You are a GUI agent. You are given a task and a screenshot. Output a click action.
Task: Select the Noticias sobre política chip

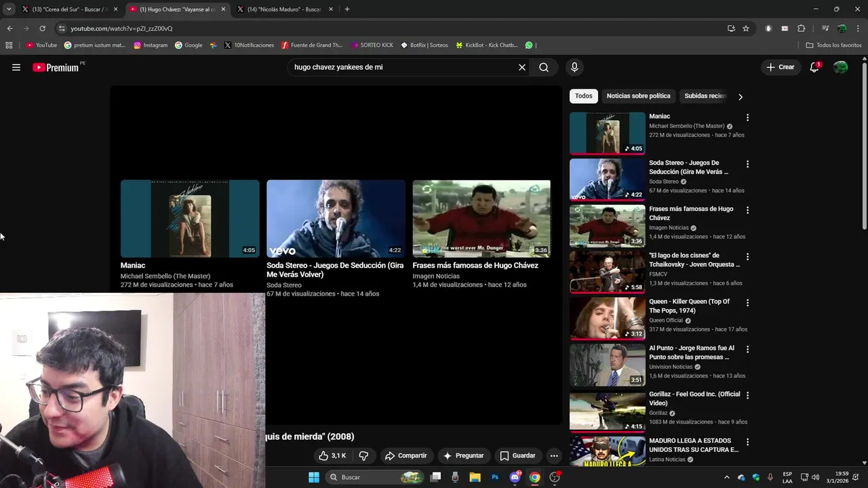pyautogui.click(x=638, y=96)
